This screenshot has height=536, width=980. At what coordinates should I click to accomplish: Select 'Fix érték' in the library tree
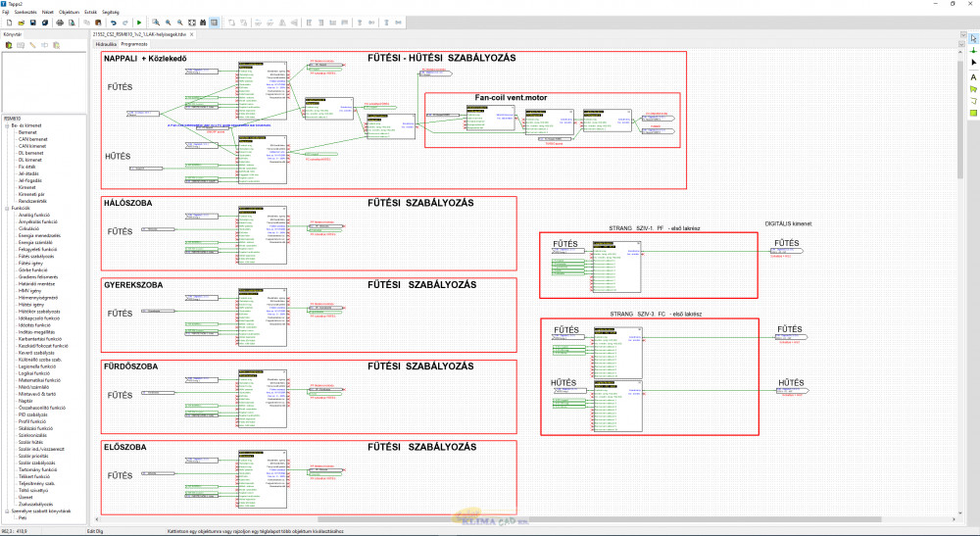pyautogui.click(x=26, y=167)
